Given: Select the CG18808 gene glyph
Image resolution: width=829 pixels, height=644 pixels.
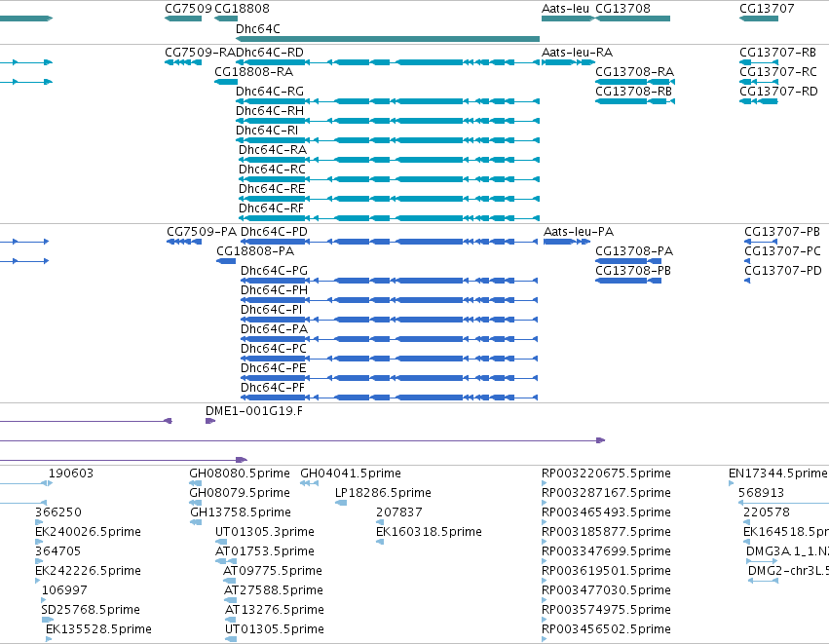Looking at the screenshot, I should (226, 19).
